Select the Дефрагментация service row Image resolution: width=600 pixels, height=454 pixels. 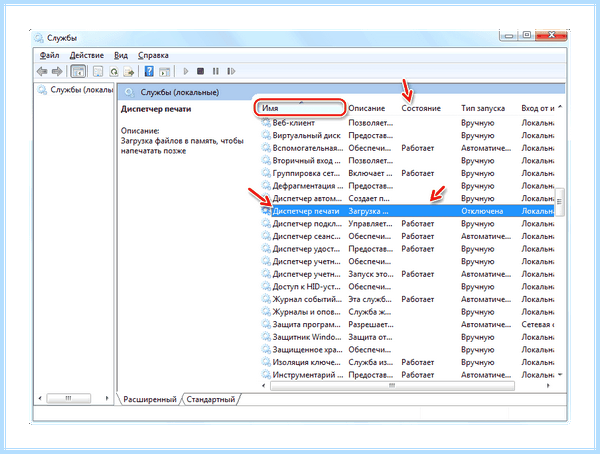tap(407, 186)
